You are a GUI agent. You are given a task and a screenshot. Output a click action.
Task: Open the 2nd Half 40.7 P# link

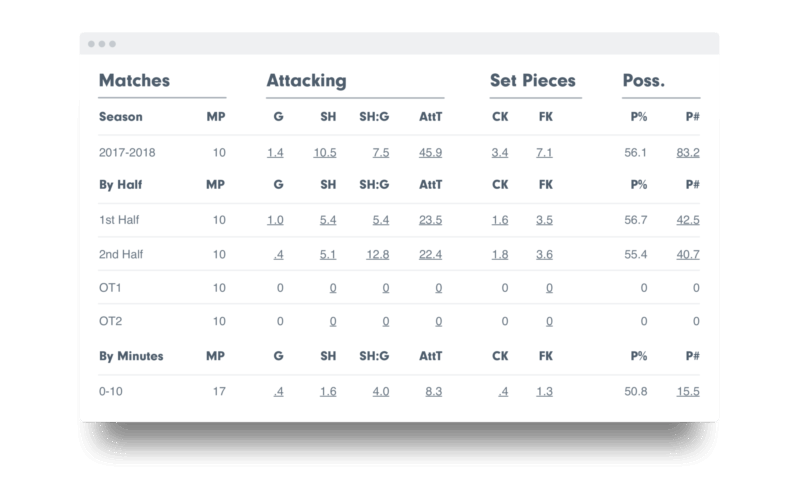(x=688, y=254)
